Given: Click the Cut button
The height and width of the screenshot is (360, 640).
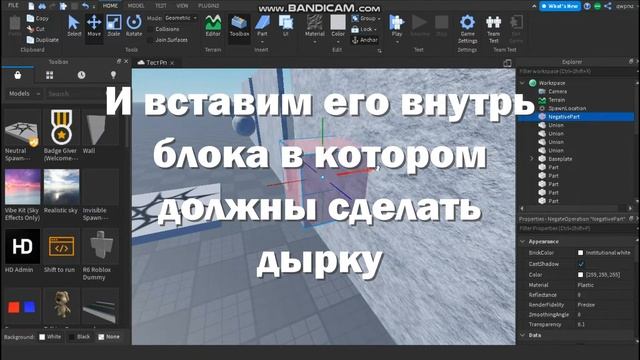Looking at the screenshot, I should (36, 29).
